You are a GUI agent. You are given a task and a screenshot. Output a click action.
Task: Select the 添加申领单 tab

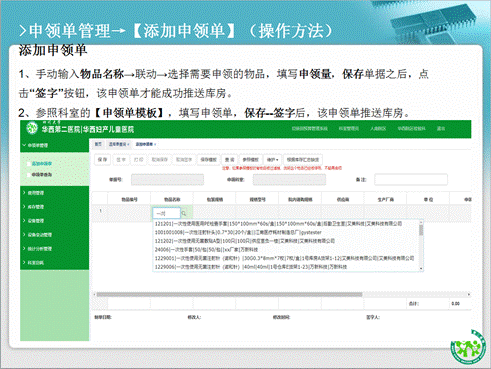click(146, 144)
